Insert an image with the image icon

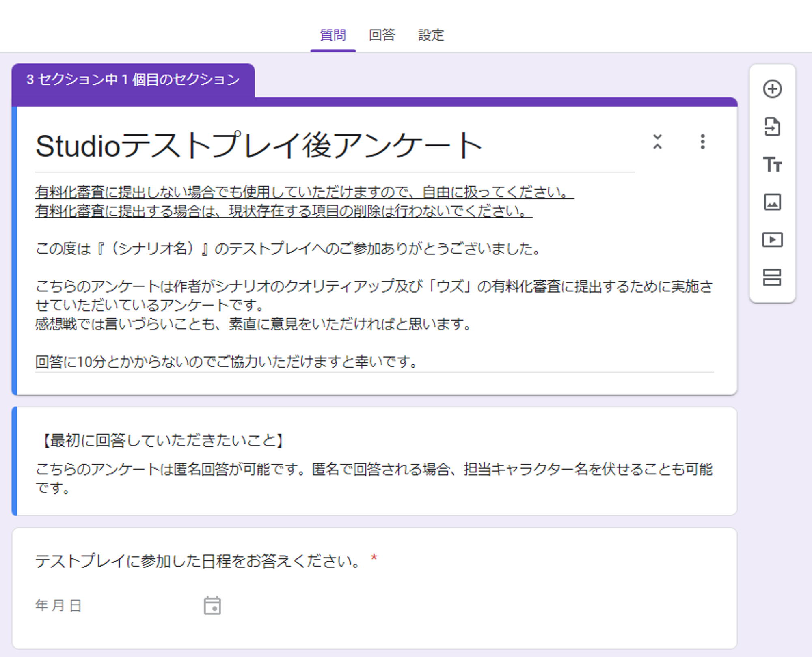[772, 202]
